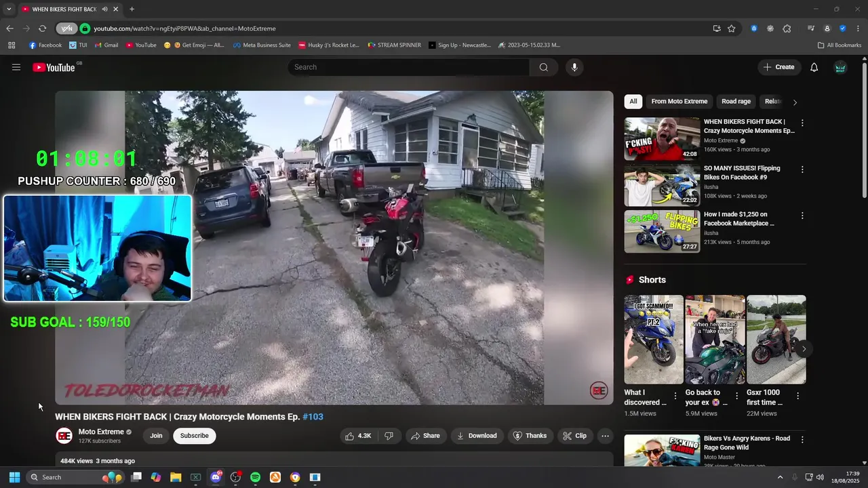Toggle the VPN button in the address bar
This screenshot has width=868, height=488.
pos(66,28)
